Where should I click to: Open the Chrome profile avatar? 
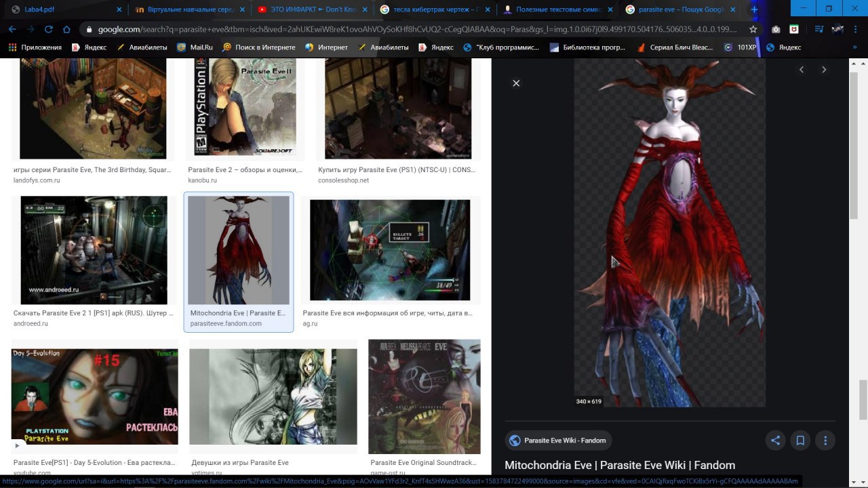click(x=838, y=29)
